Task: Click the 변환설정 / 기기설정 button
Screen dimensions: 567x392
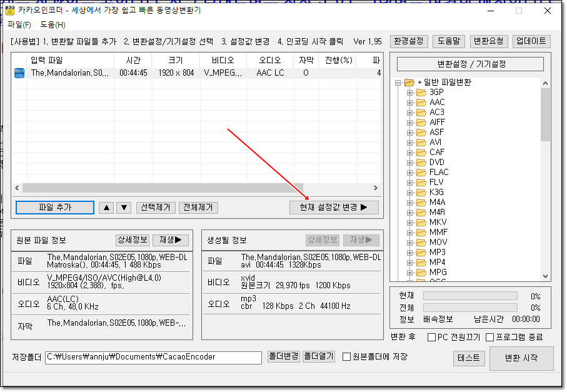Action: click(470, 64)
